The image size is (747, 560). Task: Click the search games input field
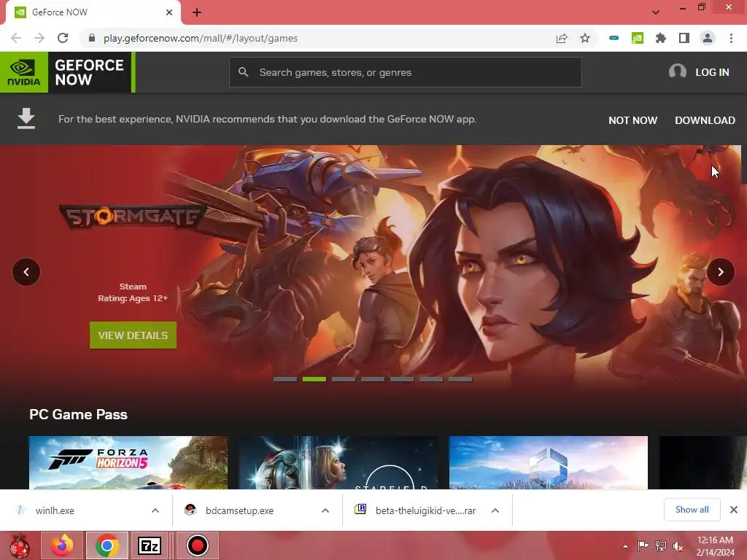click(x=406, y=72)
